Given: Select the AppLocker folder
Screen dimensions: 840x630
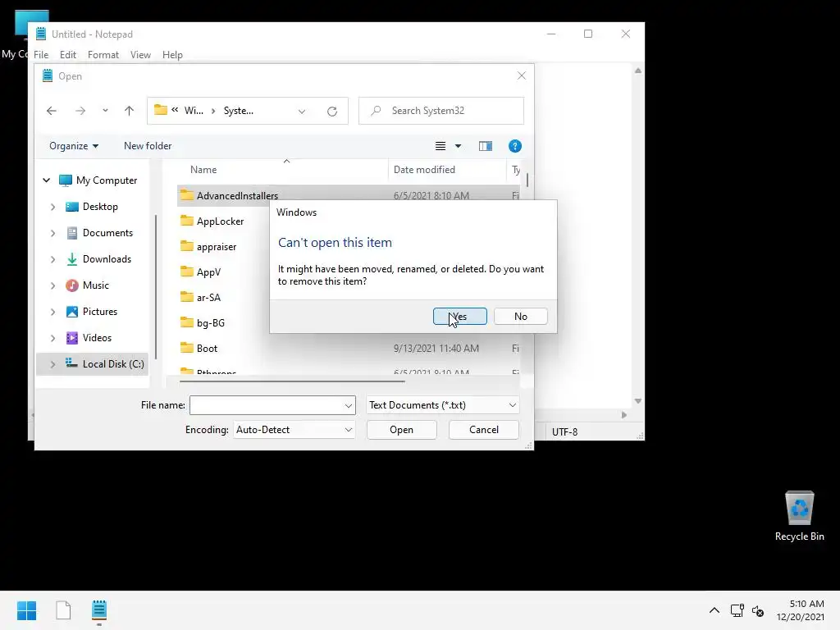Looking at the screenshot, I should pos(220,221).
